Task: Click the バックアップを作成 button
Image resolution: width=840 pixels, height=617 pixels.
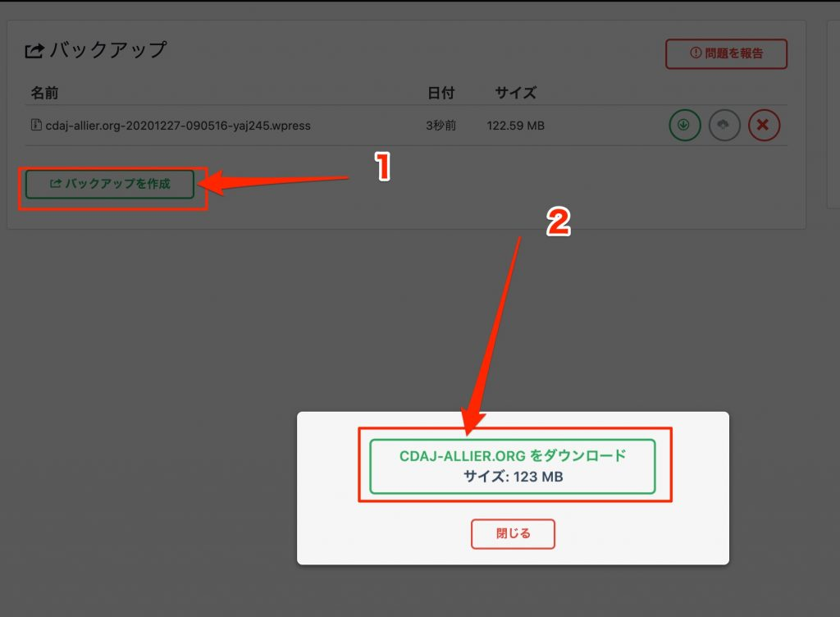Action: tap(110, 184)
